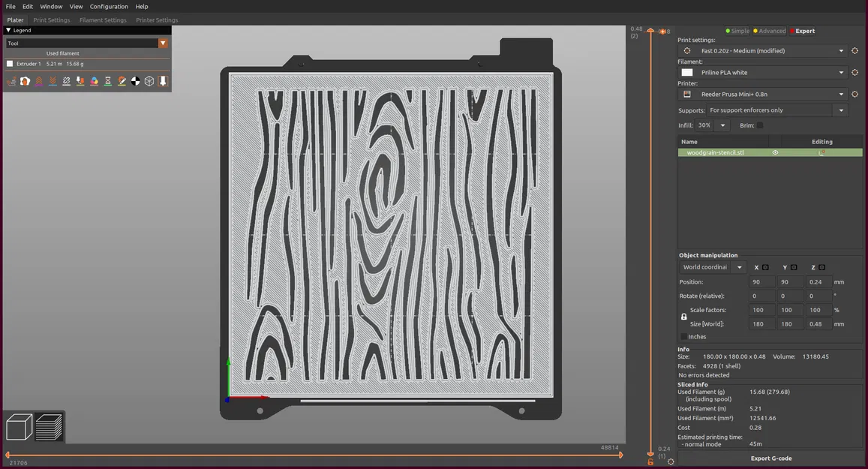The image size is (868, 469).
Task: Switch to the Plater tab
Action: click(16, 20)
